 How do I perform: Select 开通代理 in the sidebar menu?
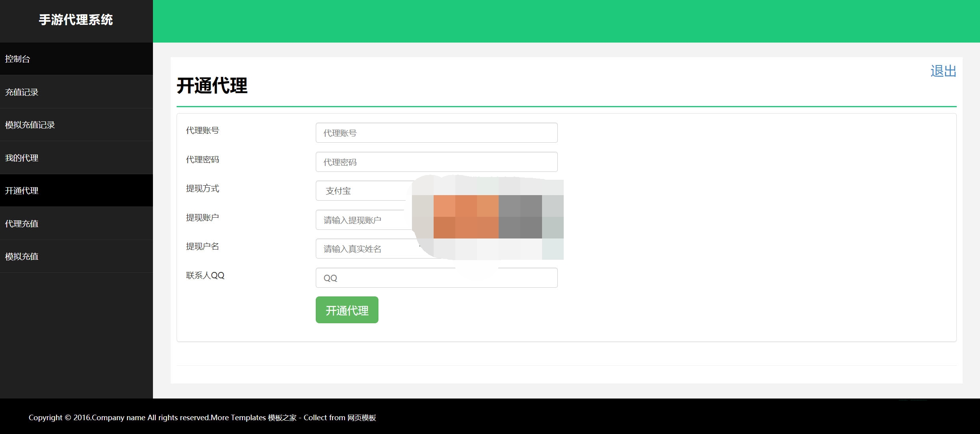(x=76, y=191)
